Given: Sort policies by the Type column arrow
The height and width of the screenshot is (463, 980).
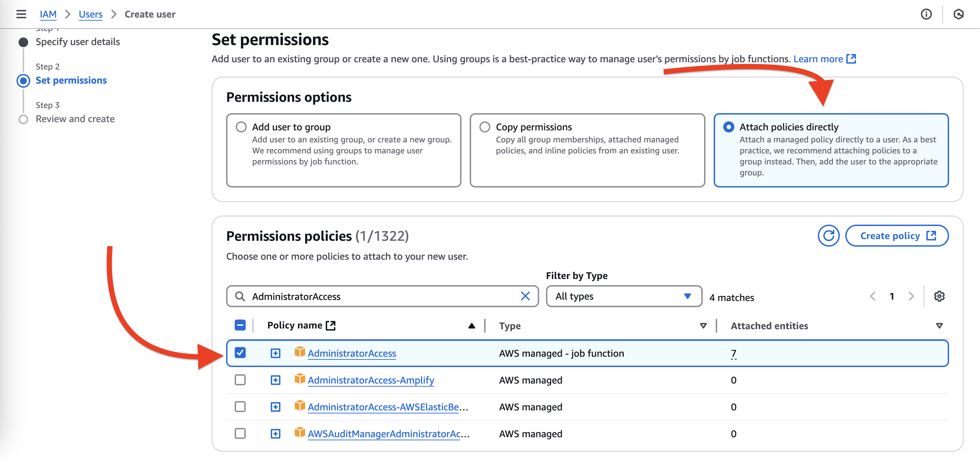Looking at the screenshot, I should 703,325.
